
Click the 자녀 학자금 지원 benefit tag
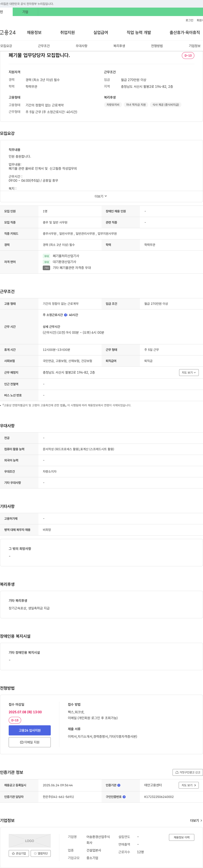click(136, 105)
